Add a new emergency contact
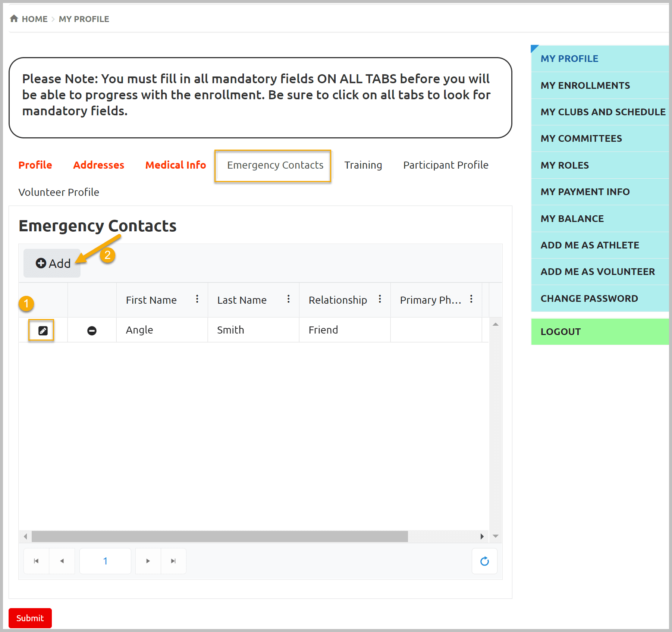 pos(52,263)
